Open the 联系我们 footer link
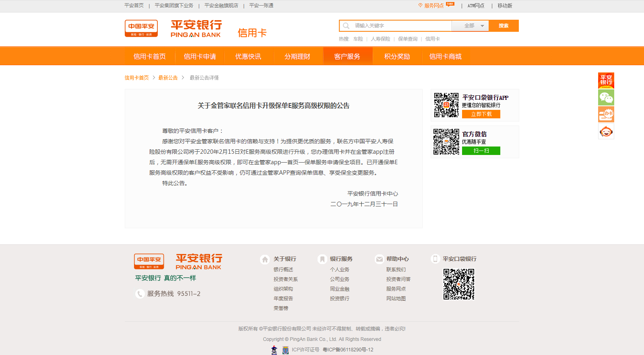This screenshot has width=644, height=355. [x=396, y=270]
